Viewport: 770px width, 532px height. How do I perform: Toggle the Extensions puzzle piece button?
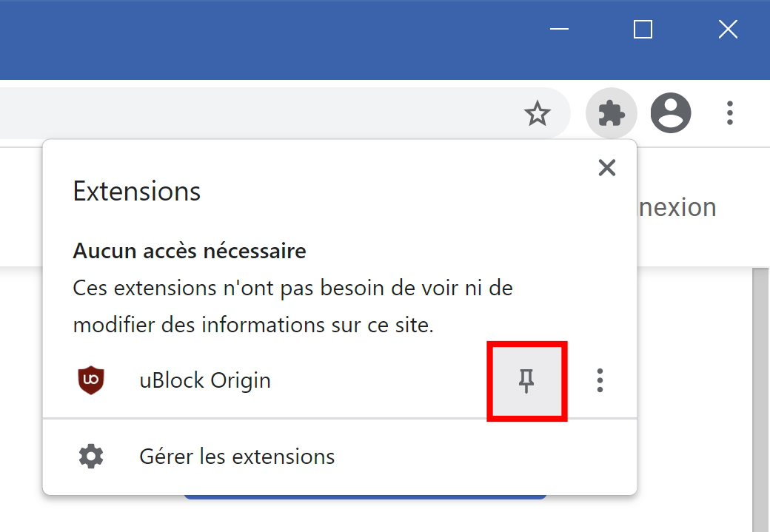pyautogui.click(x=611, y=113)
